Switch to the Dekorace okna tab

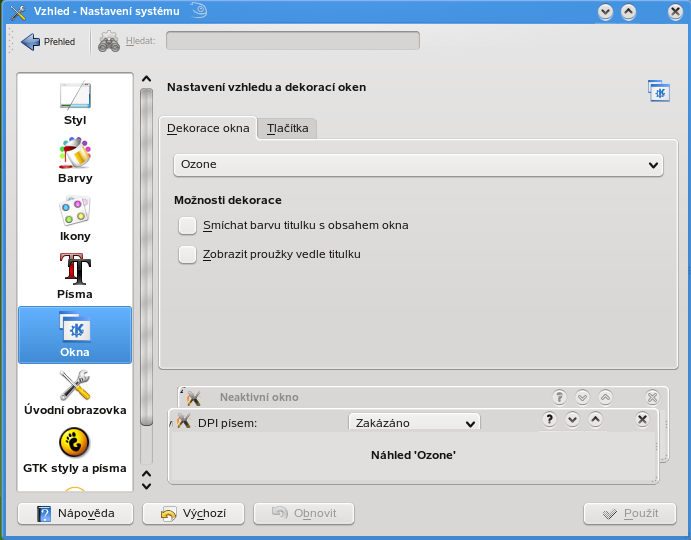208,128
